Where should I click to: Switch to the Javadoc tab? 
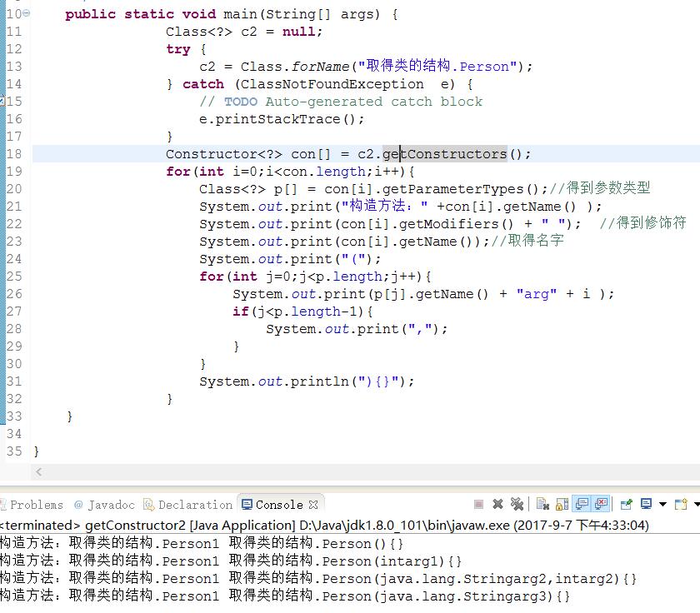pos(104,505)
